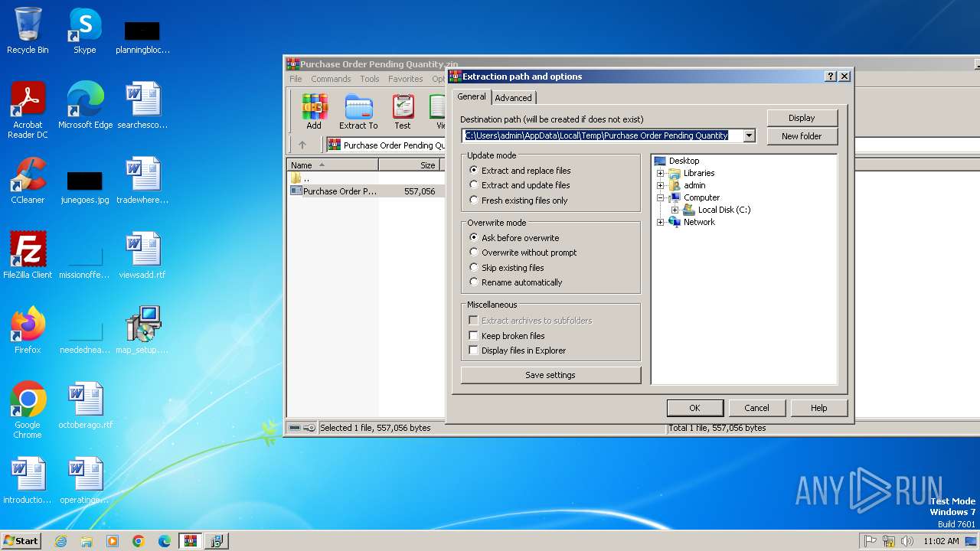Open the Tools menu in WinRAR
The height and width of the screenshot is (551, 980).
(x=370, y=79)
